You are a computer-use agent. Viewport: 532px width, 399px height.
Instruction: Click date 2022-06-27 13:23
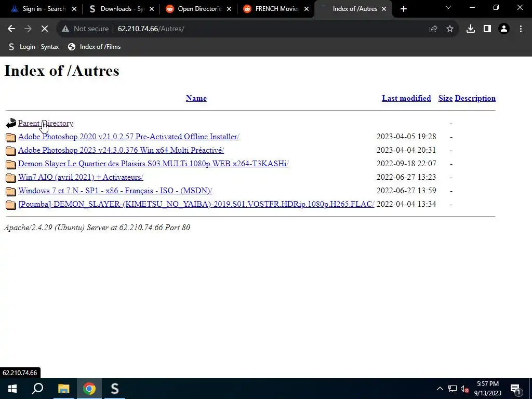(406, 177)
